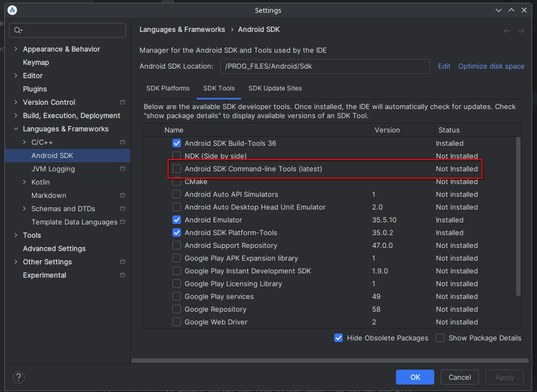The image size is (537, 392).
Task: Click the tools table vertical scrollbar
Action: pyautogui.click(x=518, y=216)
